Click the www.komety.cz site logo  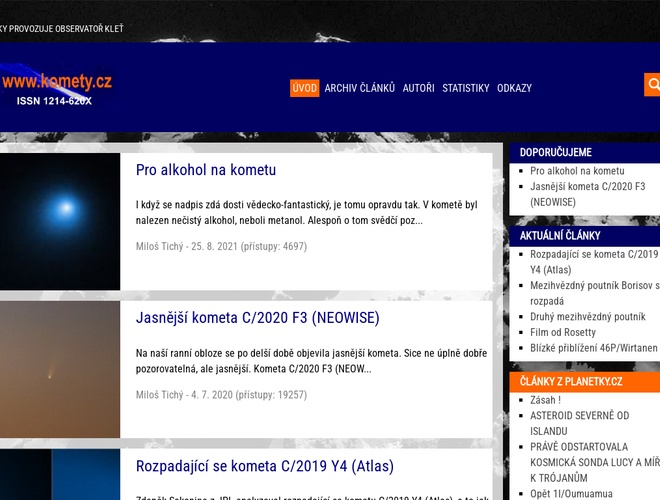tap(57, 87)
